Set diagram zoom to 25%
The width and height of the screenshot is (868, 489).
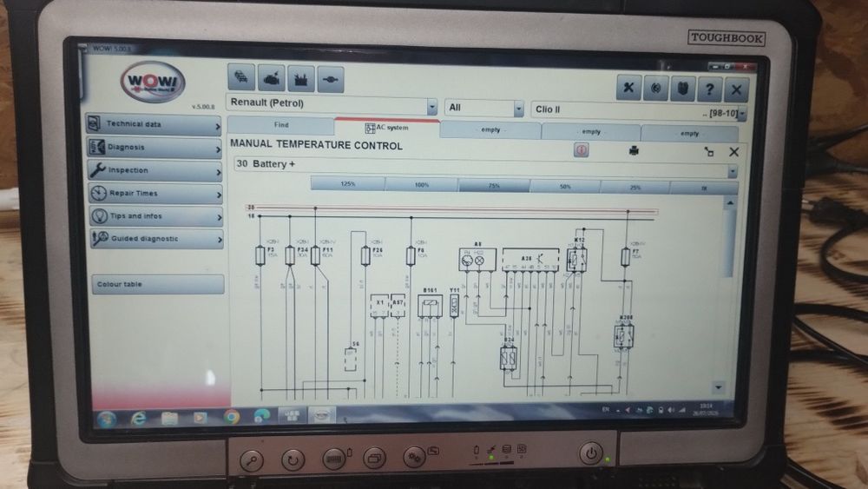(635, 188)
